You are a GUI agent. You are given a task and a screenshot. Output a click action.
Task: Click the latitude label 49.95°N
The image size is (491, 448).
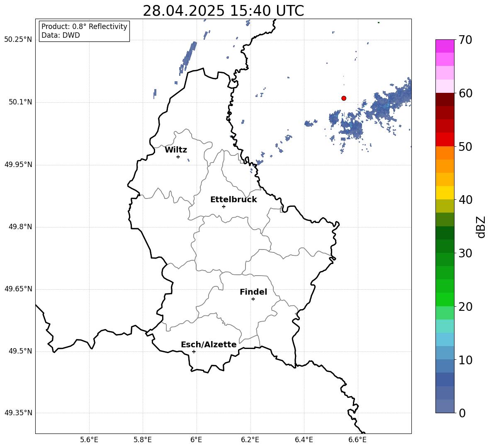click(x=18, y=165)
